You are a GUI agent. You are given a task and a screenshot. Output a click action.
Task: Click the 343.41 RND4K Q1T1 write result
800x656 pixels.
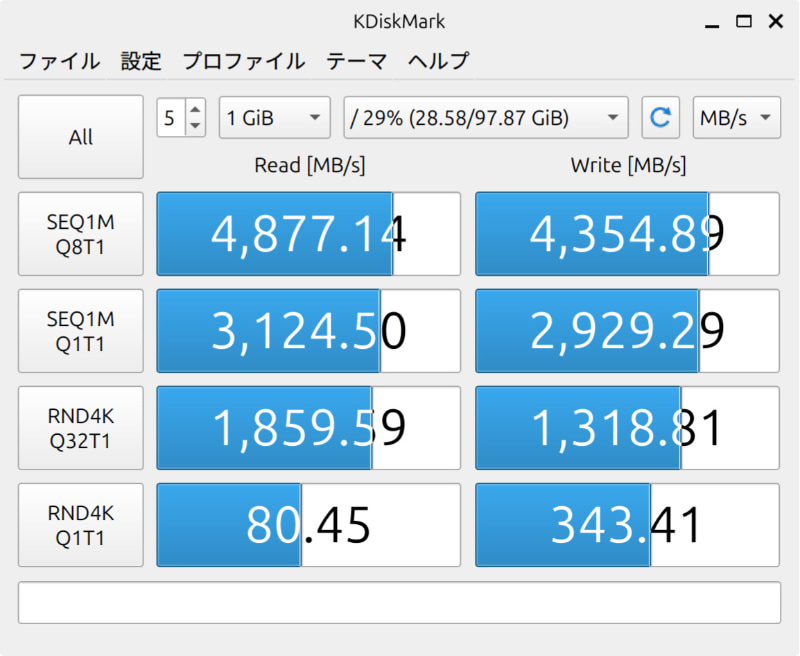(x=628, y=525)
